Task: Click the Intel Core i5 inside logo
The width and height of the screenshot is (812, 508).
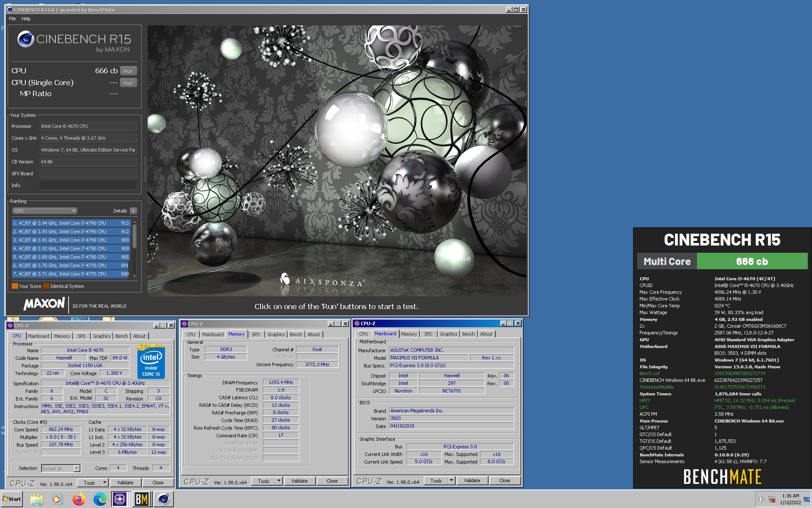Action: (x=151, y=362)
